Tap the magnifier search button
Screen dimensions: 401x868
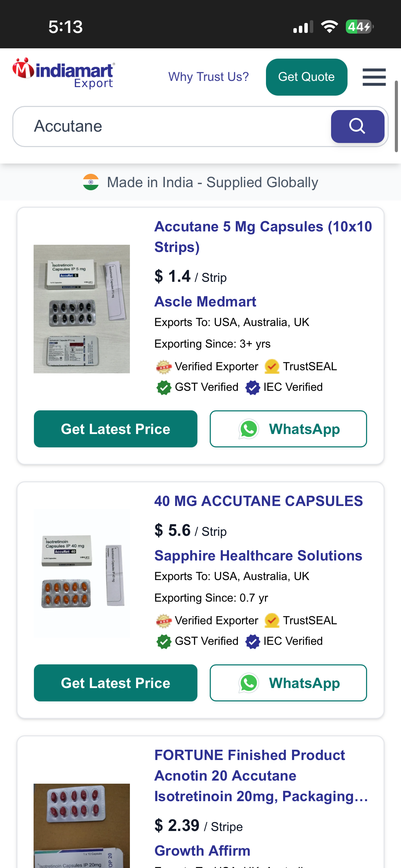pos(357,126)
